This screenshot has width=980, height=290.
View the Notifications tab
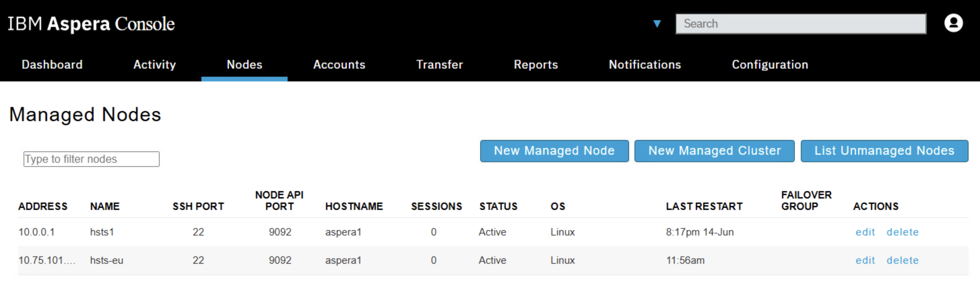tap(645, 65)
